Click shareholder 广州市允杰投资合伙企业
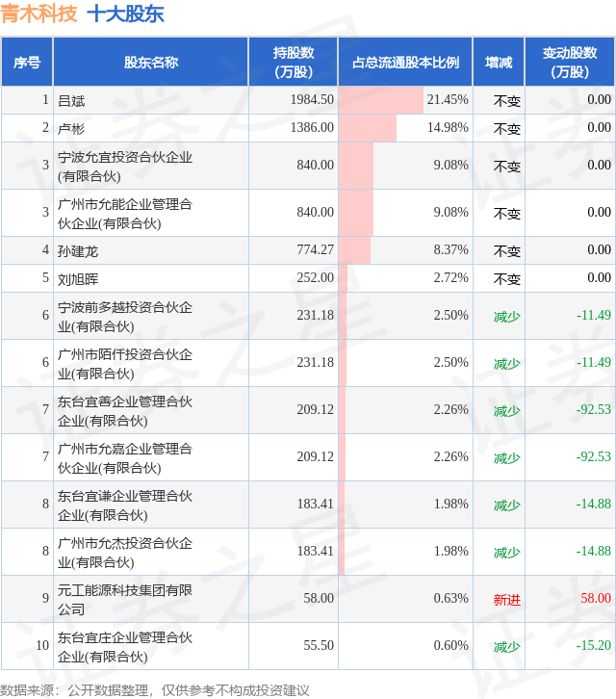 click(x=125, y=553)
